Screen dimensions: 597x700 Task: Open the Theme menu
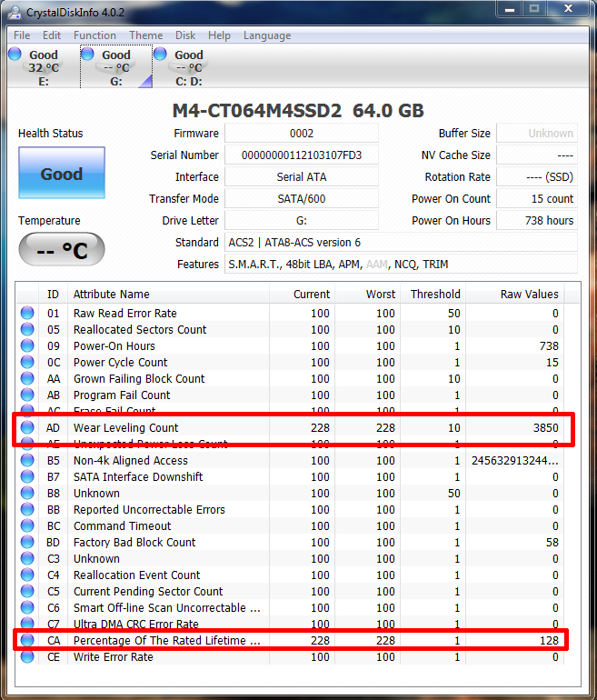146,35
